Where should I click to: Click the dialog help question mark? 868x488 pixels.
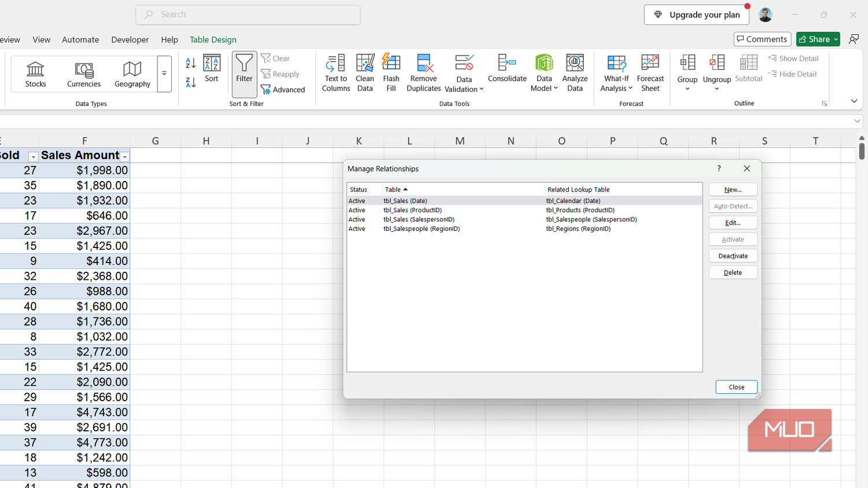point(719,168)
